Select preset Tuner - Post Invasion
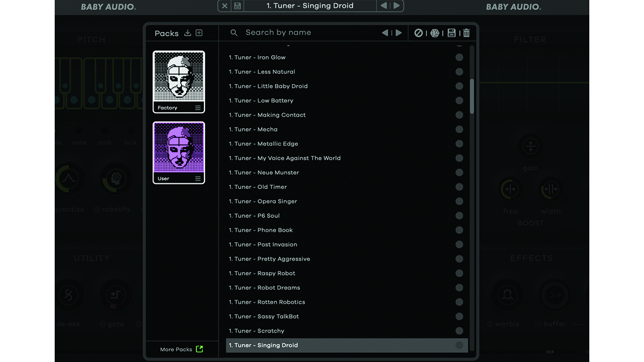644x362 pixels. [x=347, y=245]
